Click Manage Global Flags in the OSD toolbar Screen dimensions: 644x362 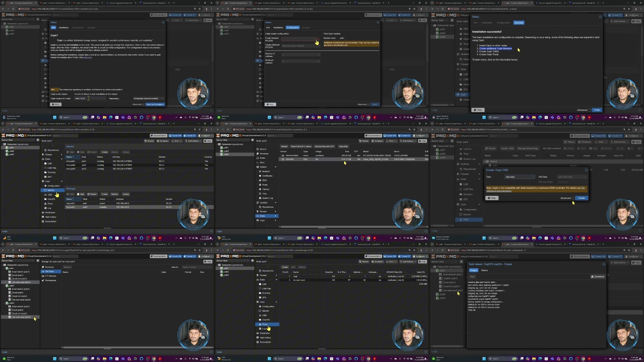tap(528, 148)
